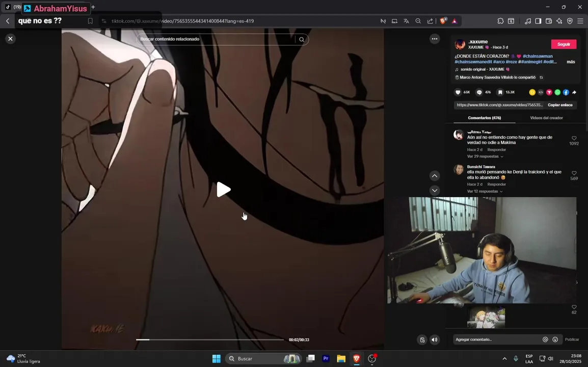Open the #chainsawmanedit hashtag
This screenshot has height=367, width=588.
(473, 62)
